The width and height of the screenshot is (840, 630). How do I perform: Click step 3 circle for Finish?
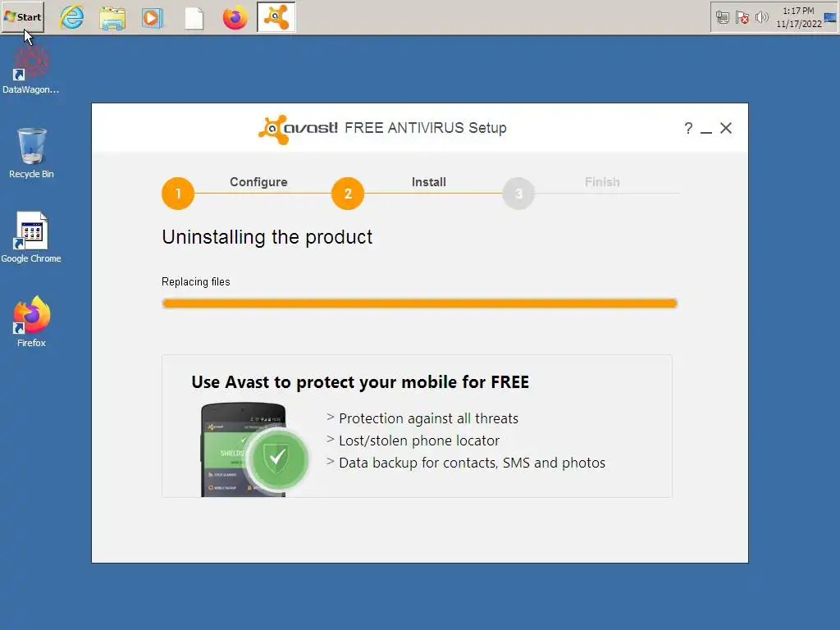pos(518,194)
